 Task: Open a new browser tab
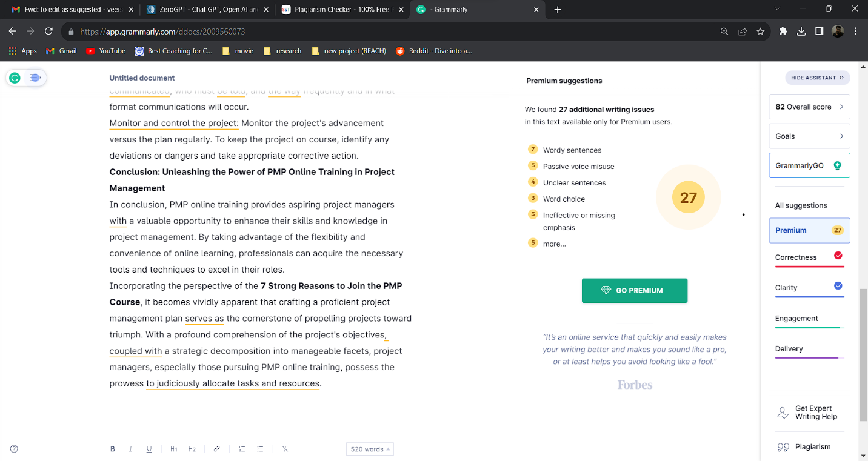558,10
